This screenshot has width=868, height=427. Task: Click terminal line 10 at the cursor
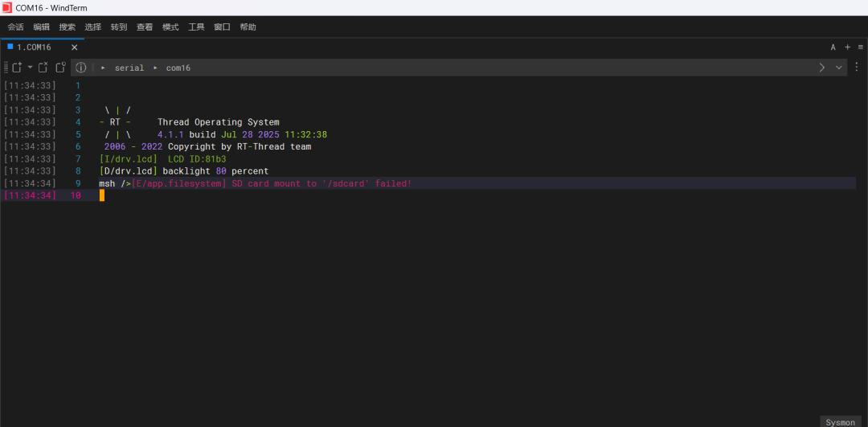[x=102, y=195]
